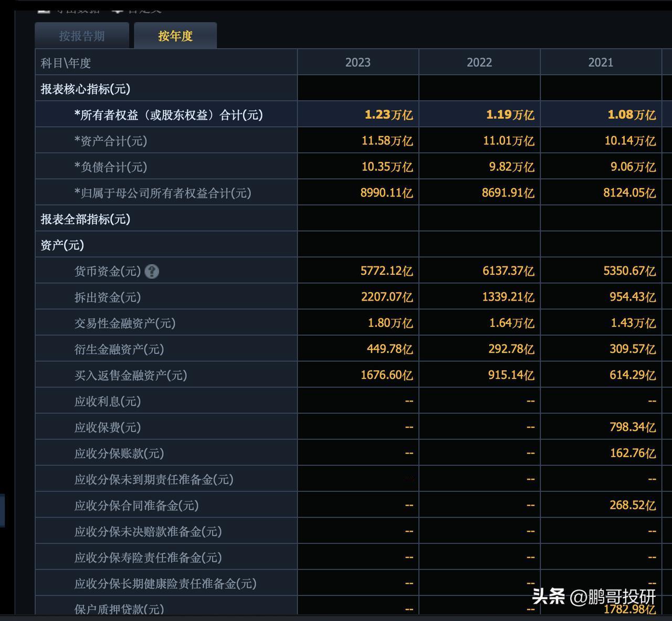Click the 162.76亿 value cell
This screenshot has width=672, height=621.
point(633,453)
